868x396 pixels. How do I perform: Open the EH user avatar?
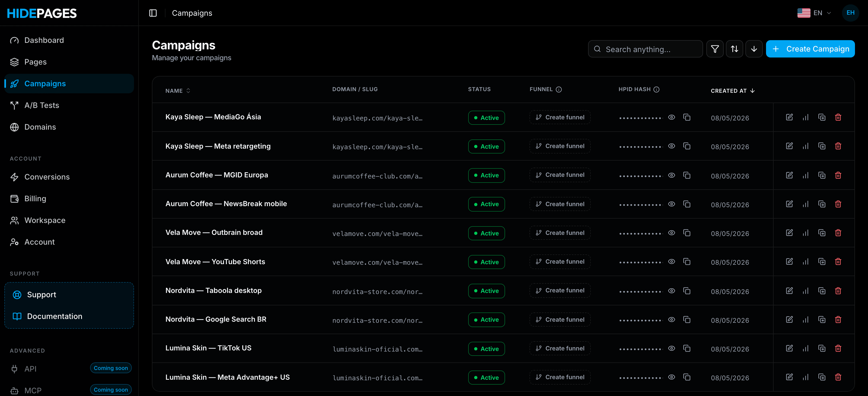(x=850, y=13)
